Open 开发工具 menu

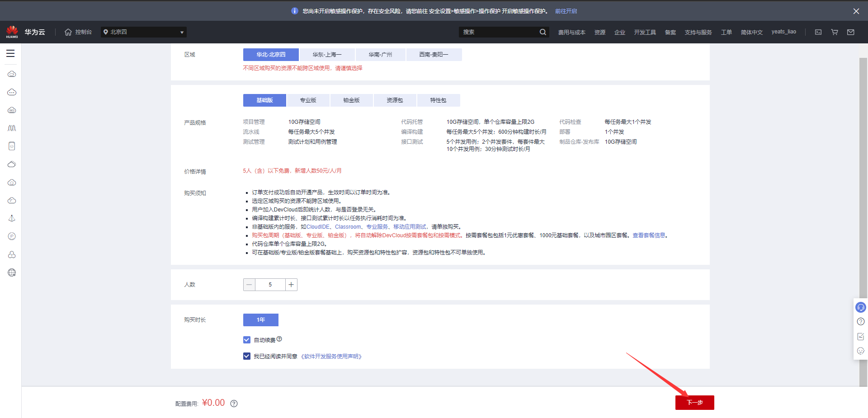(645, 32)
